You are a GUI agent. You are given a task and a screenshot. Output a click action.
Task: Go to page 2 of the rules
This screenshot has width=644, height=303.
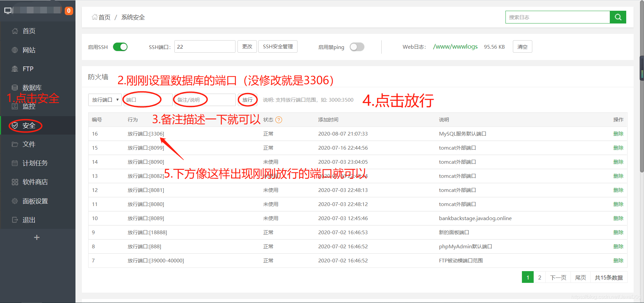tap(540, 277)
